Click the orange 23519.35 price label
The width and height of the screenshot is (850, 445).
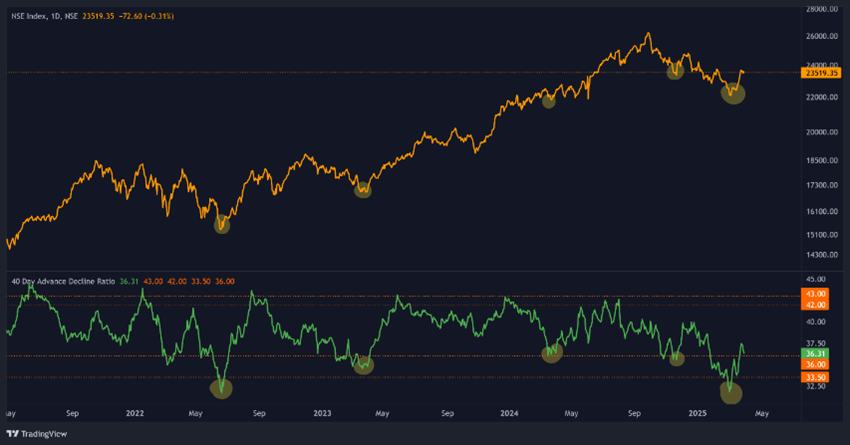pos(822,72)
